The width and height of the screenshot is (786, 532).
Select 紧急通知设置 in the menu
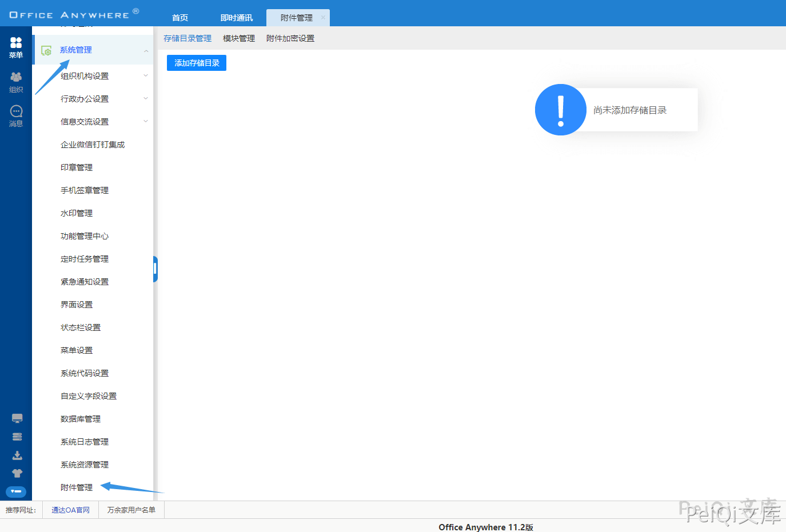(x=85, y=282)
